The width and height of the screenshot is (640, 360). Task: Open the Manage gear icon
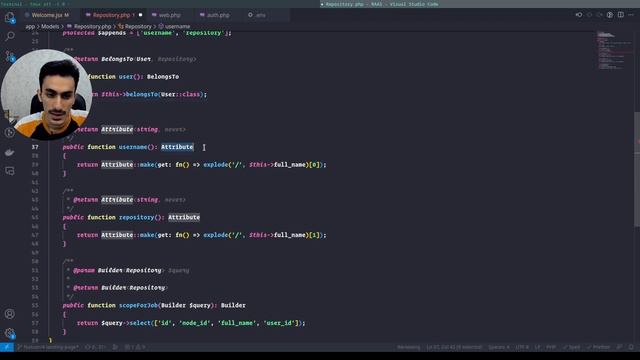tap(10, 333)
